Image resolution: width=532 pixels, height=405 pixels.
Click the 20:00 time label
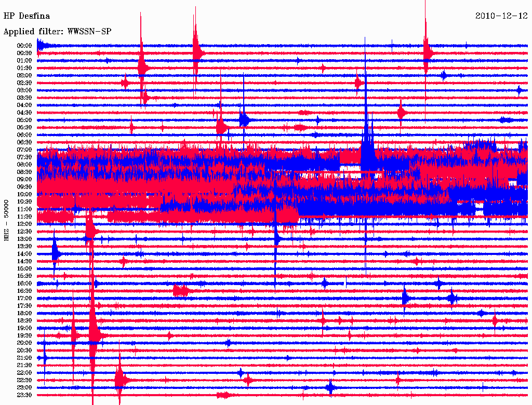pyautogui.click(x=24, y=343)
